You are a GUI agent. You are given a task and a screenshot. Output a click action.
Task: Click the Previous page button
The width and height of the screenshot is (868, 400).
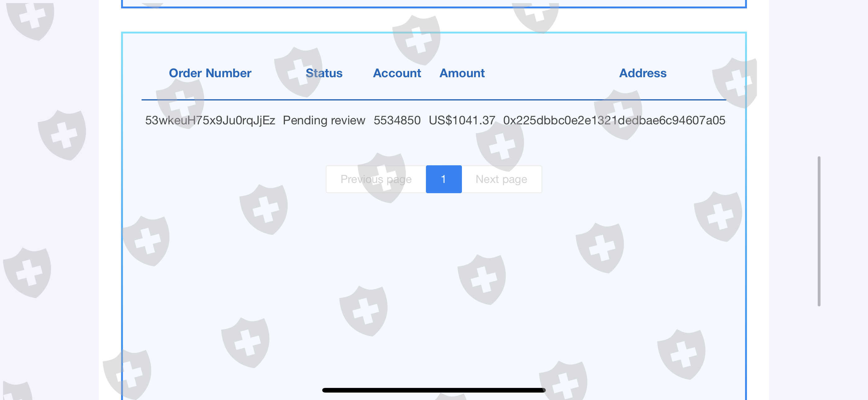pyautogui.click(x=376, y=179)
